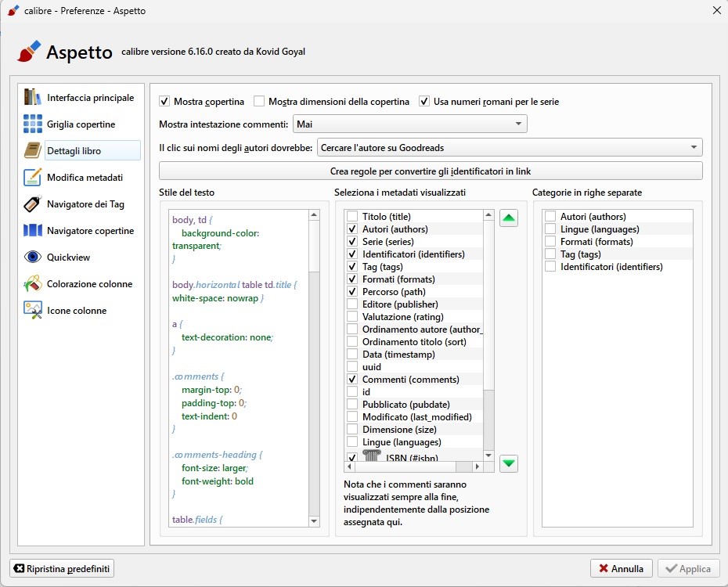Open the Modifica metadati icon

[x=33, y=178]
